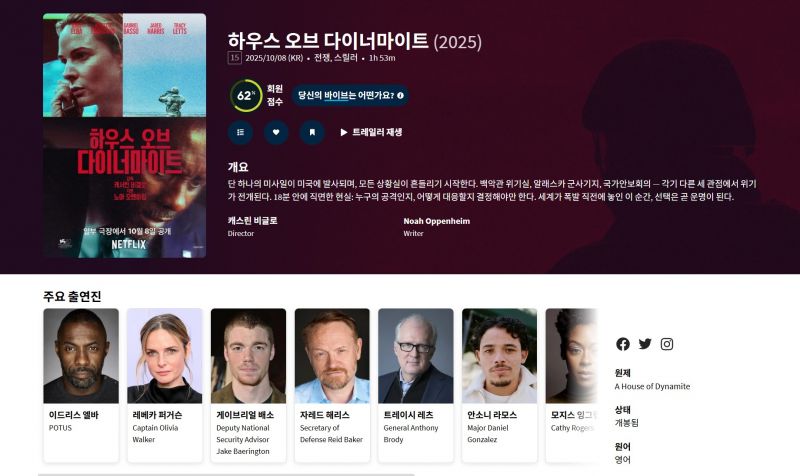Select 레베카 퍼거슨 cast card
This screenshot has height=476, width=800.
165,385
